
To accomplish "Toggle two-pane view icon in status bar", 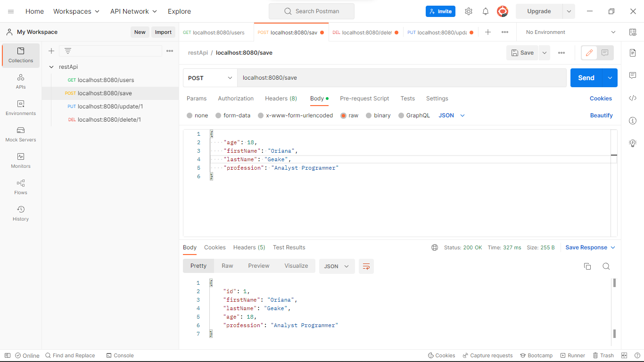I will pyautogui.click(x=624, y=355).
